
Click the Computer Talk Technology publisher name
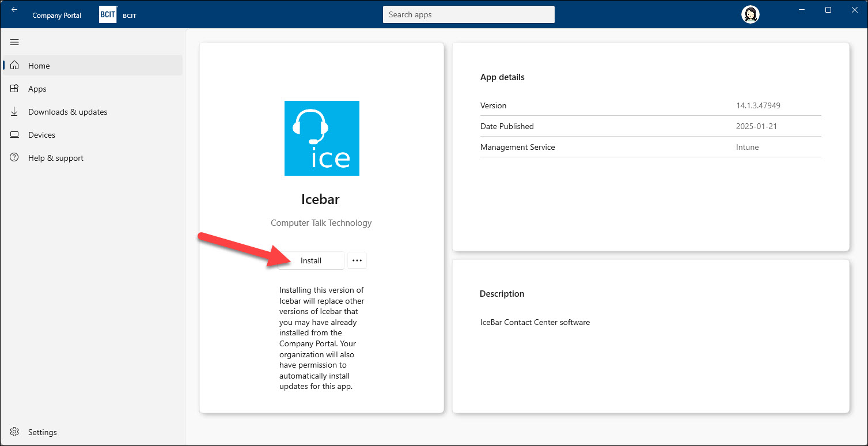321,222
